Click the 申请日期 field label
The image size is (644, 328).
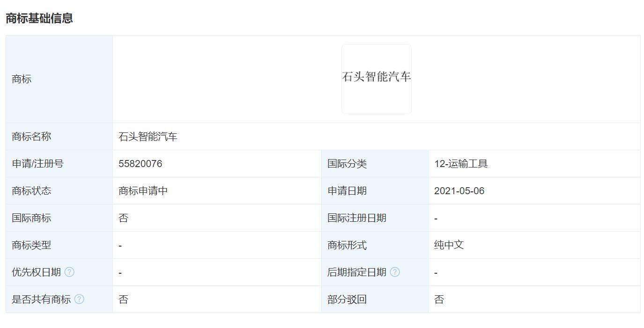348,190
